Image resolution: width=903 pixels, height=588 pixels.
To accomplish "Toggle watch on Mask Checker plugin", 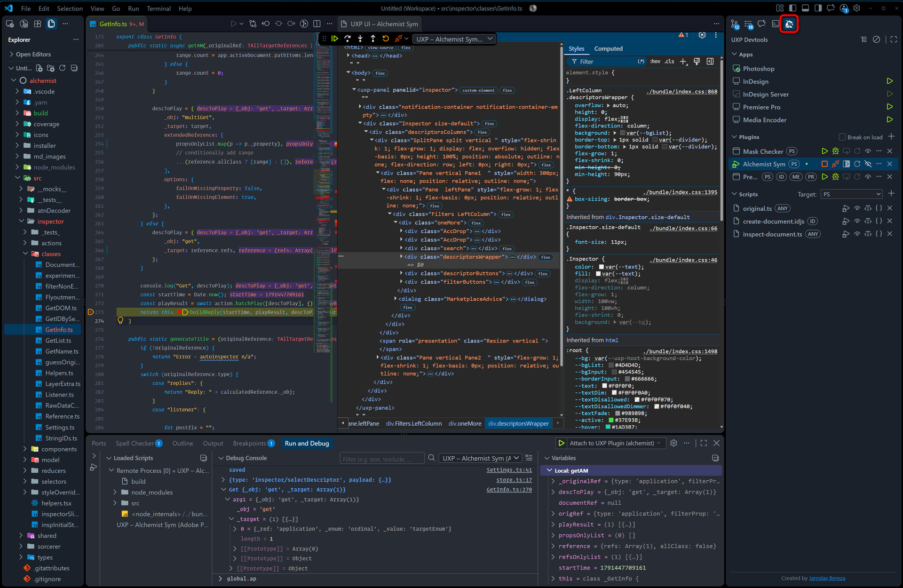I will coord(868,151).
